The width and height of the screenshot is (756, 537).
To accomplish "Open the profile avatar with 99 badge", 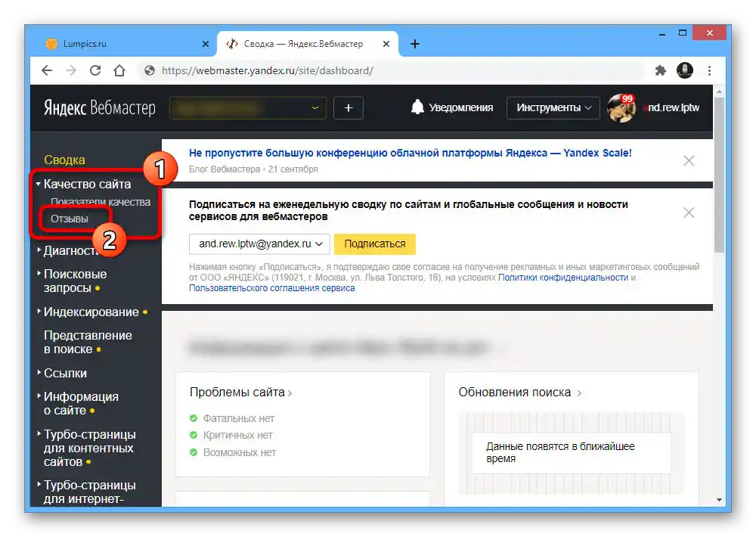I will [x=620, y=107].
